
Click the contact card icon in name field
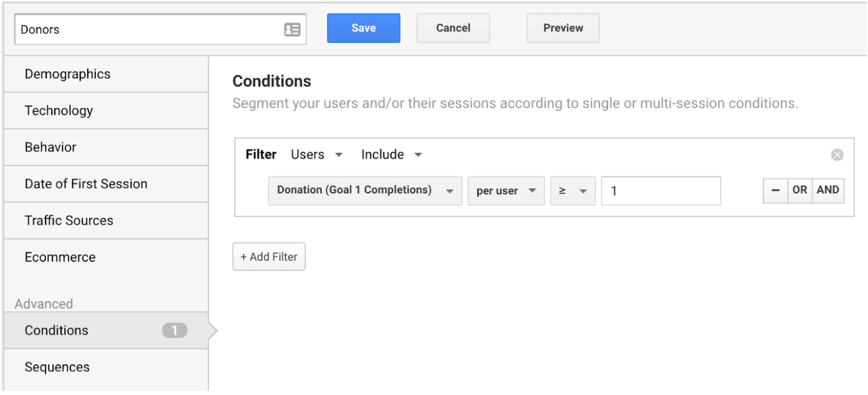click(x=292, y=29)
